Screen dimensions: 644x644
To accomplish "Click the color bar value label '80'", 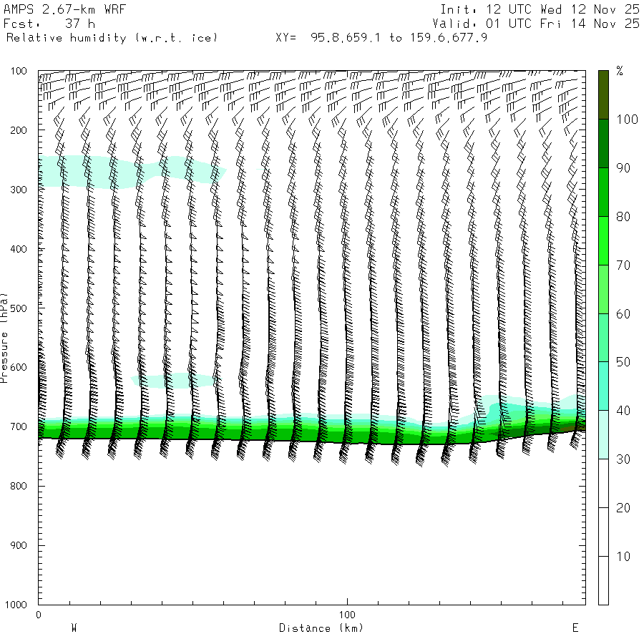I will pos(623,217).
